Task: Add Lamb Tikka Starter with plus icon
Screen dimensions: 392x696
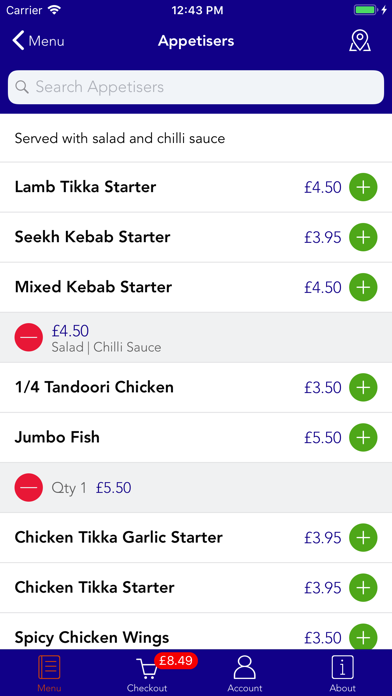Action: point(363,187)
